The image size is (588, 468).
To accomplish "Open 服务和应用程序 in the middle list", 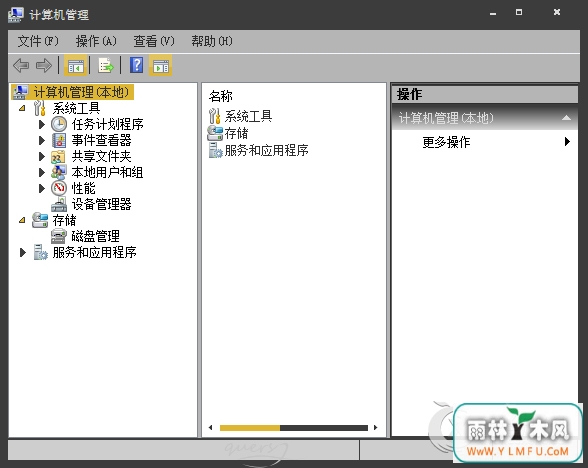I will [x=267, y=150].
